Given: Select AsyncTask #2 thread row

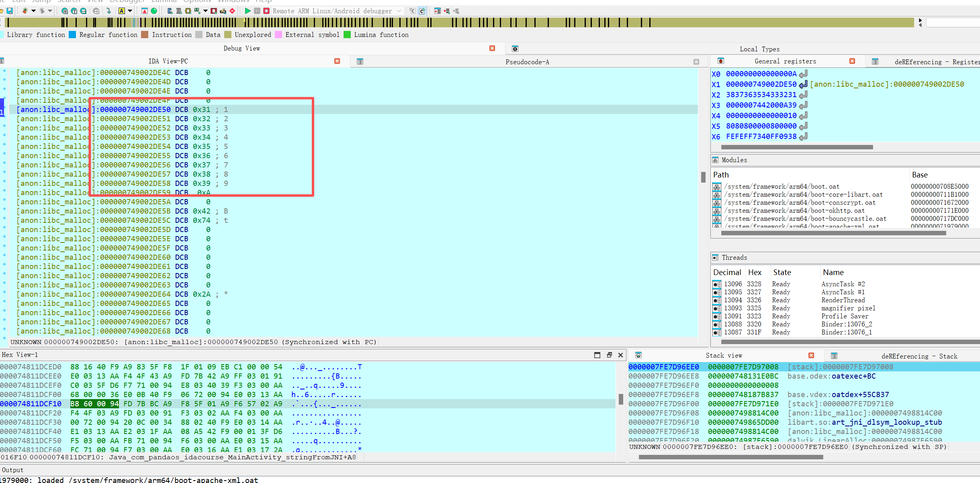Looking at the screenshot, I should (x=843, y=284).
